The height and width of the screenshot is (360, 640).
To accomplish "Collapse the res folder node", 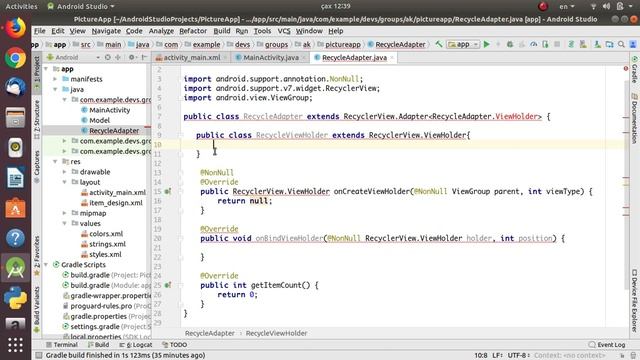I will [x=55, y=162].
